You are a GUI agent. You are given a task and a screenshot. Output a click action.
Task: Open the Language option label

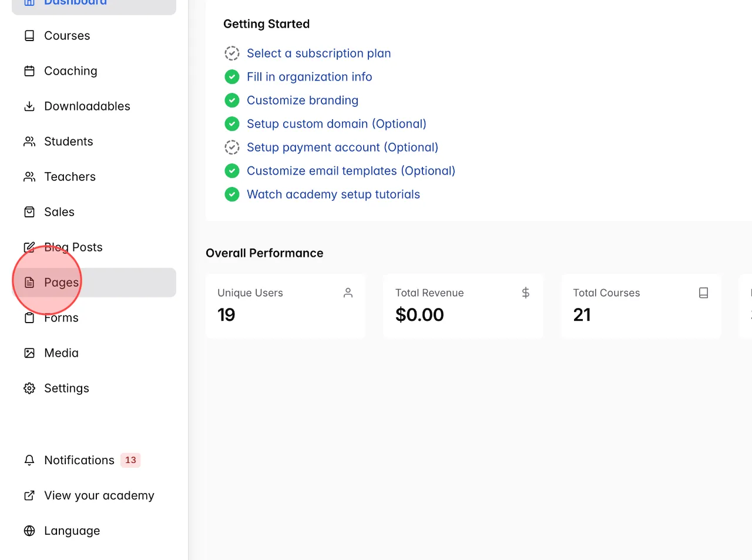click(72, 531)
